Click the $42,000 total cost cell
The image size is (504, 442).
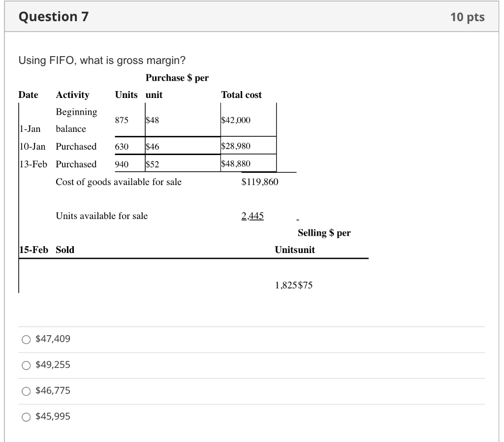click(x=234, y=120)
